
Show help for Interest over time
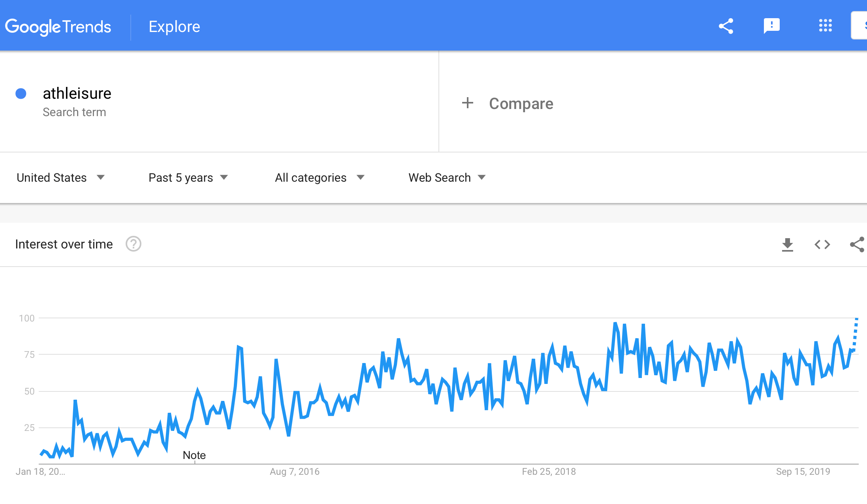coord(134,244)
